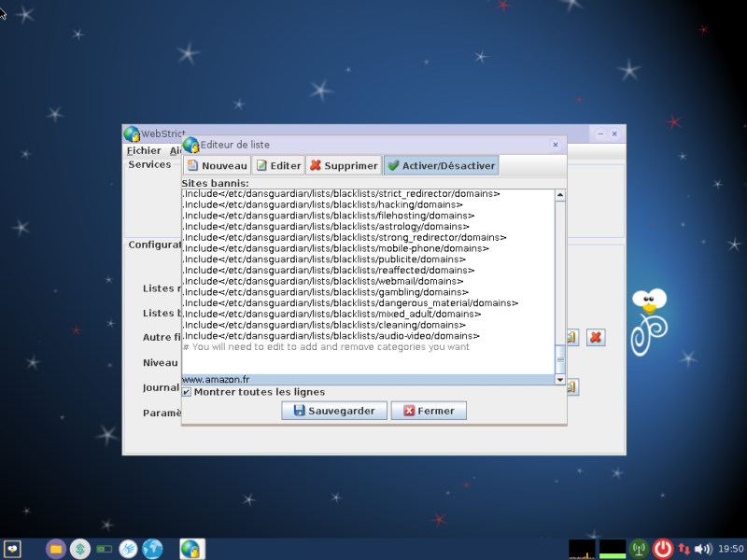Click the volume speaker icon in the tray
This screenshot has width=747, height=560.
[x=703, y=549]
